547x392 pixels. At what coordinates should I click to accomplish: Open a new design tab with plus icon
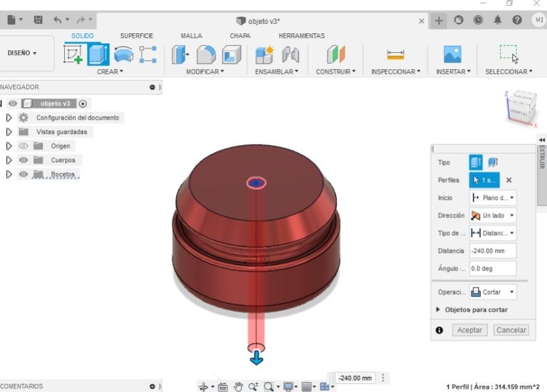(x=438, y=21)
